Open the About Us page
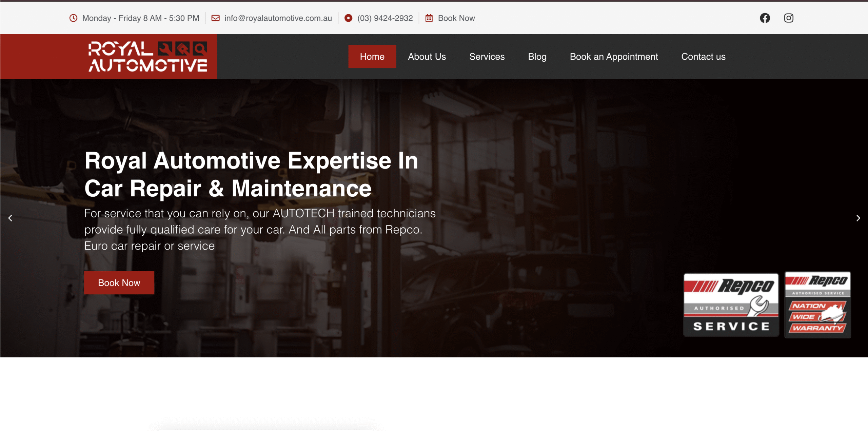Image resolution: width=868 pixels, height=431 pixels. click(x=427, y=57)
